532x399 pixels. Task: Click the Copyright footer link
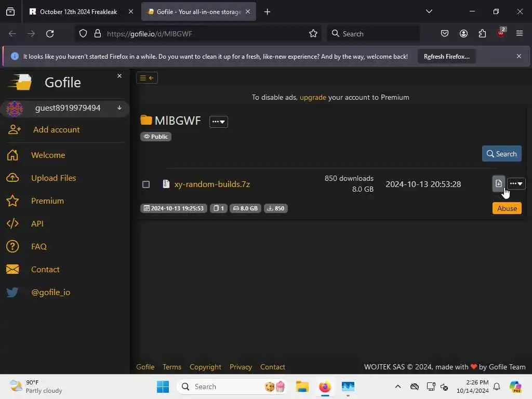[205, 367]
